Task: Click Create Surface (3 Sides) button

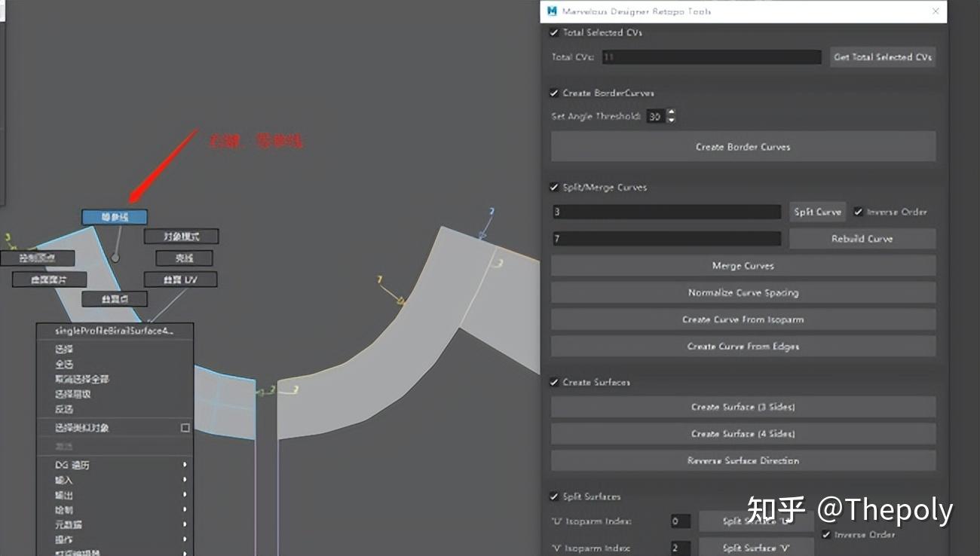Action: pyautogui.click(x=743, y=407)
